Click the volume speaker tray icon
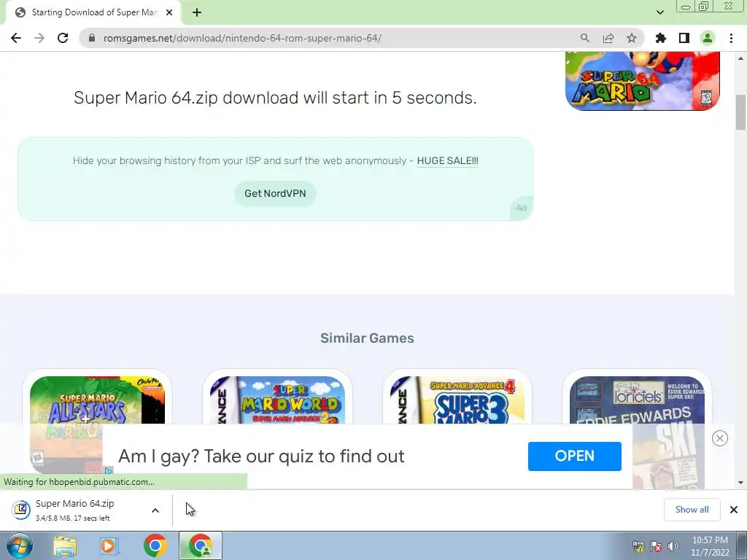Image resolution: width=747 pixels, height=560 pixels. click(673, 546)
